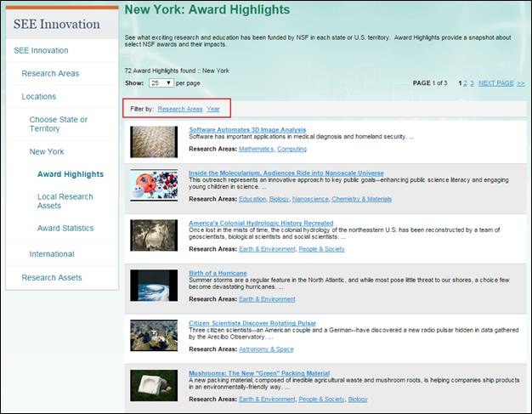532x414 pixels.
Task: Open the Rotating Pulsar thumbnail image
Action: click(154, 335)
